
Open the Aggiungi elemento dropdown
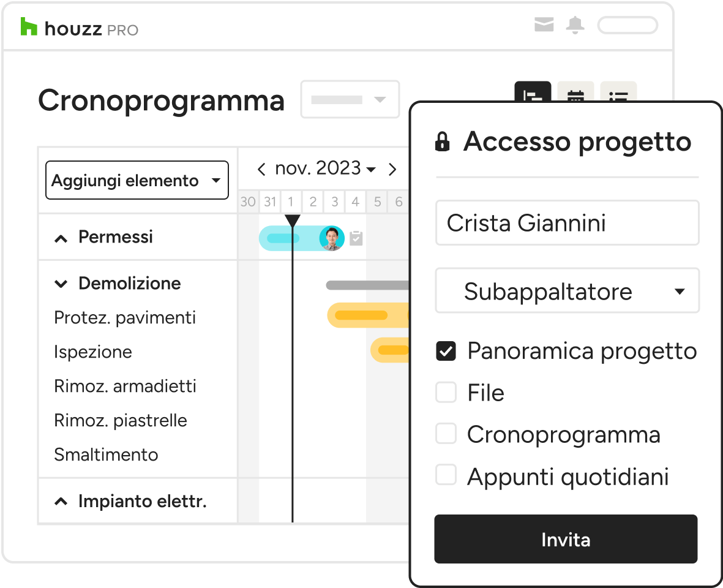pyautogui.click(x=137, y=180)
